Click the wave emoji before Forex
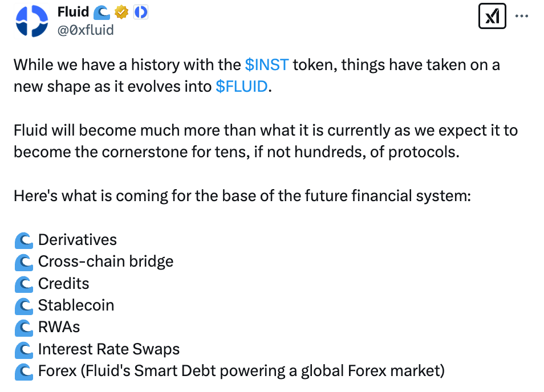544x392 pixels. (23, 371)
